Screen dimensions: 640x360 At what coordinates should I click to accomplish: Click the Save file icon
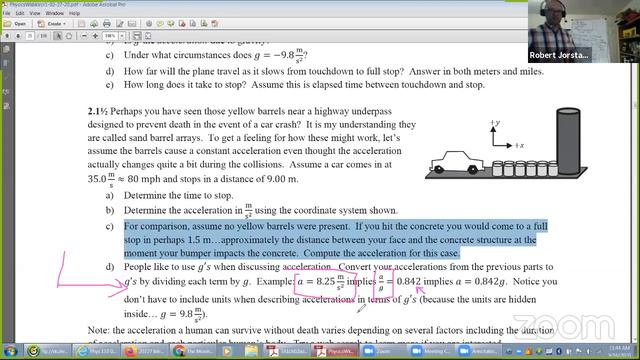82,24
